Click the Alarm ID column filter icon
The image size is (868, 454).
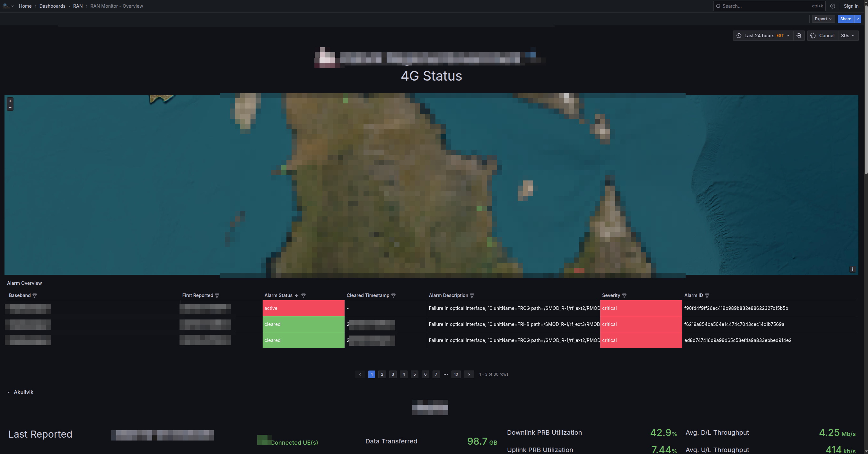[707, 295]
